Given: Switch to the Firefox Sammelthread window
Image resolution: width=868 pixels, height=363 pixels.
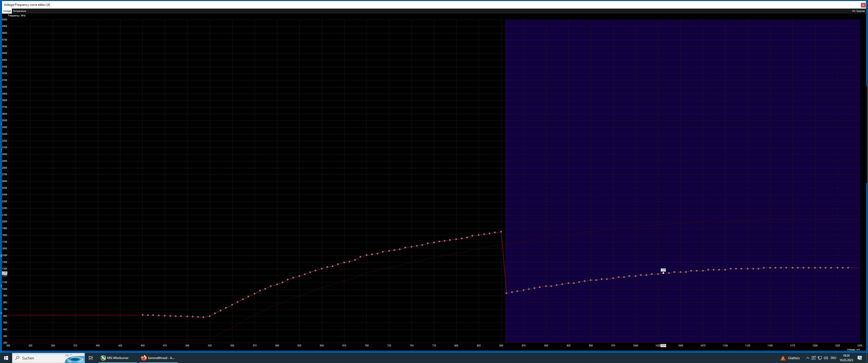Looking at the screenshot, I should pyautogui.click(x=158, y=358).
